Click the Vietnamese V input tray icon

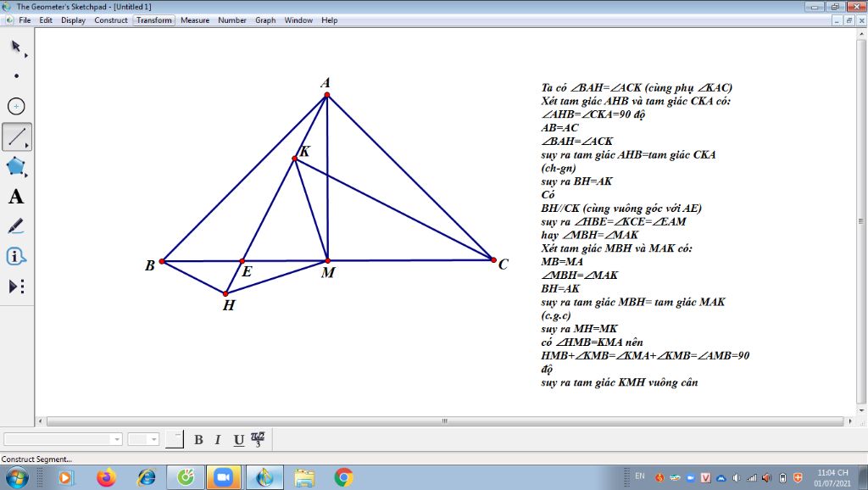pyautogui.click(x=705, y=477)
